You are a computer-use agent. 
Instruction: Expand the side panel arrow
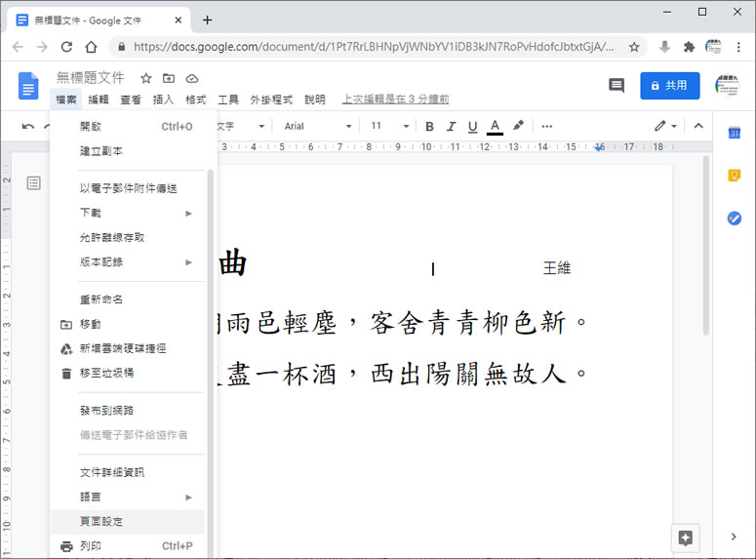click(x=734, y=537)
